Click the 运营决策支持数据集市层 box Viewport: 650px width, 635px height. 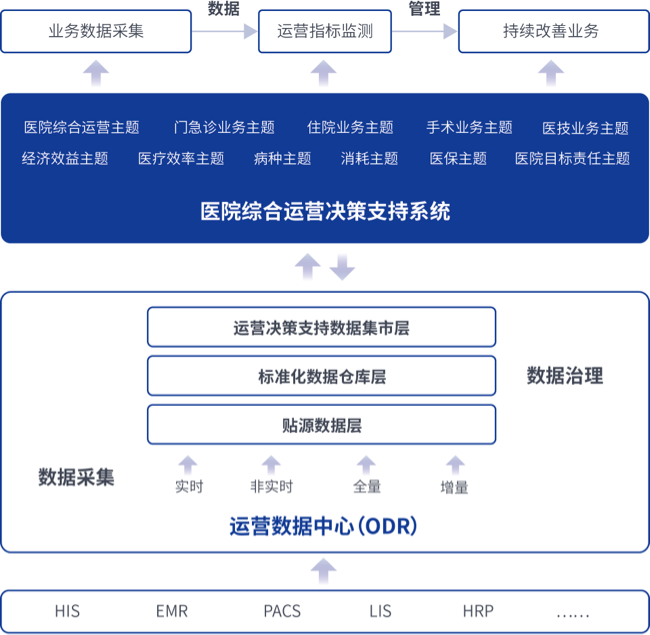click(x=321, y=327)
